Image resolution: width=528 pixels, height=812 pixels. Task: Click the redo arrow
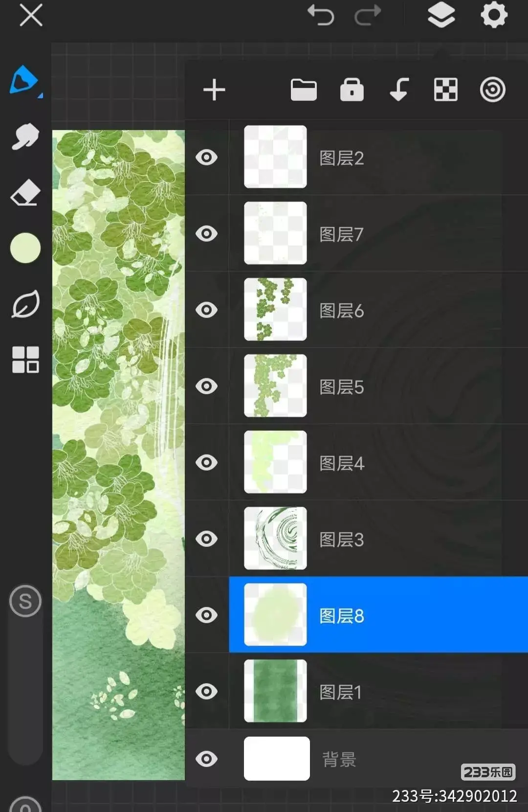pos(368,15)
